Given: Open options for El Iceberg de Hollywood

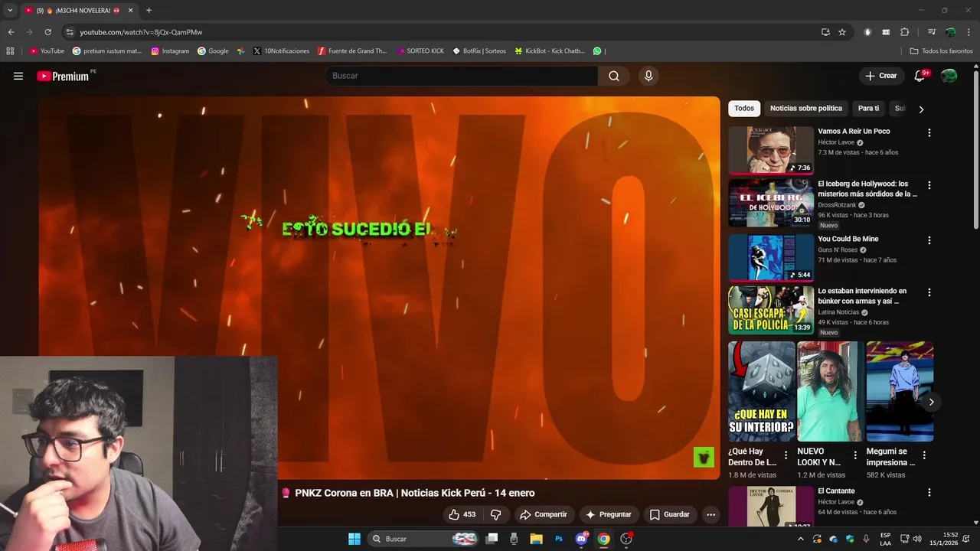Looking at the screenshot, I should click(929, 185).
